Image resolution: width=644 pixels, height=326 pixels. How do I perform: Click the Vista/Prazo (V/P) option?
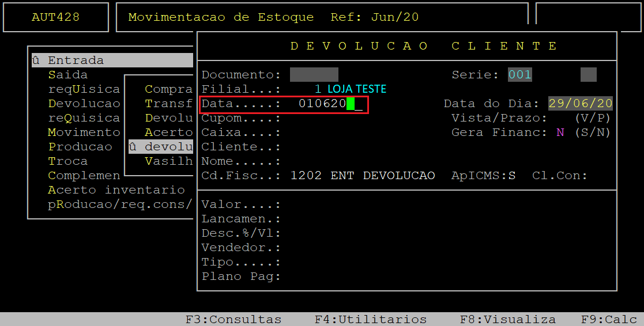tap(592, 118)
